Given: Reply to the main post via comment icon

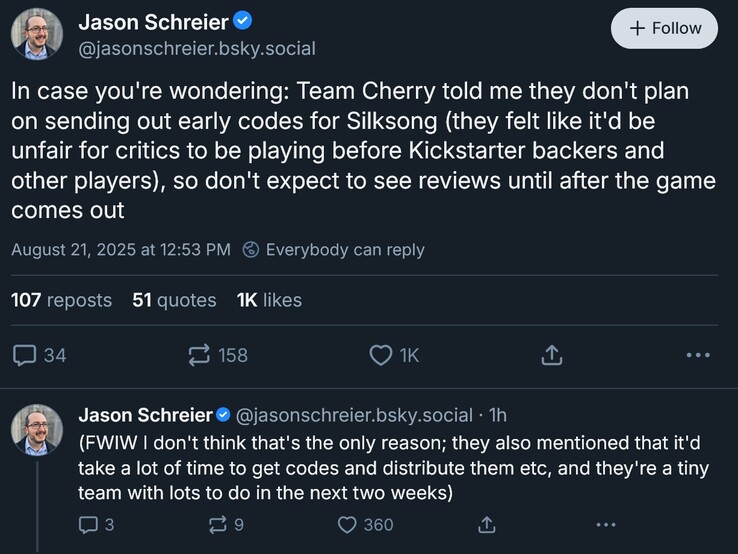Looking at the screenshot, I should 25,355.
